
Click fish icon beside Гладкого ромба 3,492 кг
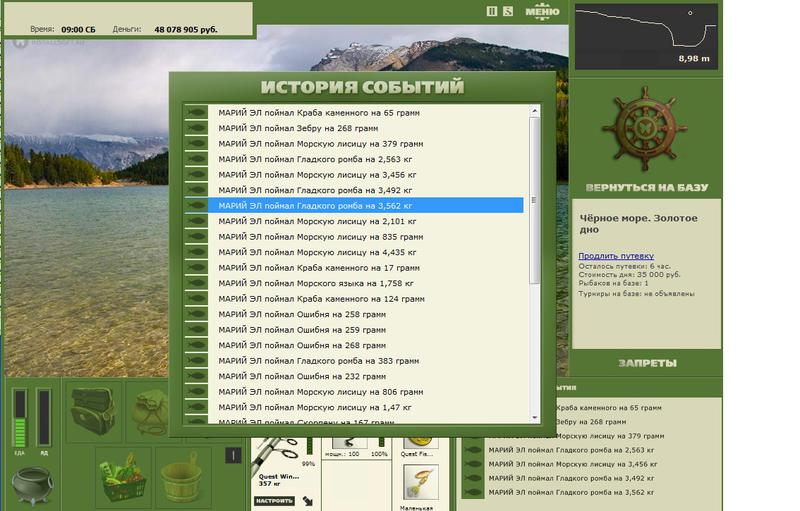[x=196, y=190]
